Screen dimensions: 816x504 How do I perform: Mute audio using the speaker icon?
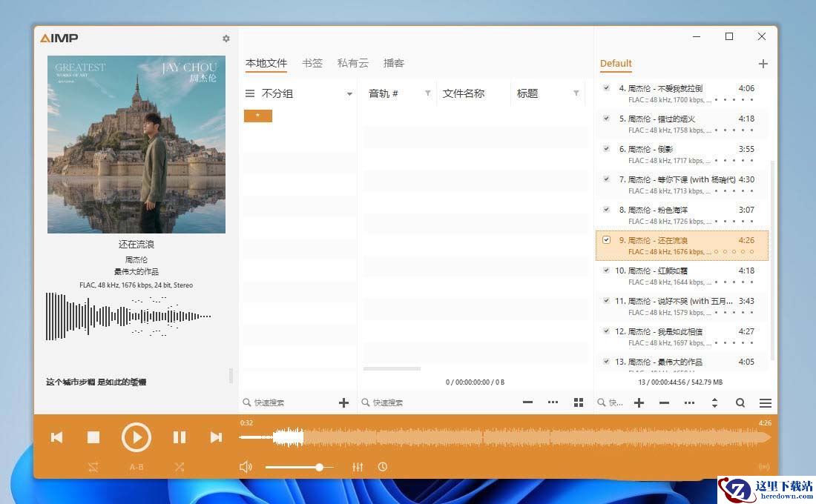coord(246,467)
